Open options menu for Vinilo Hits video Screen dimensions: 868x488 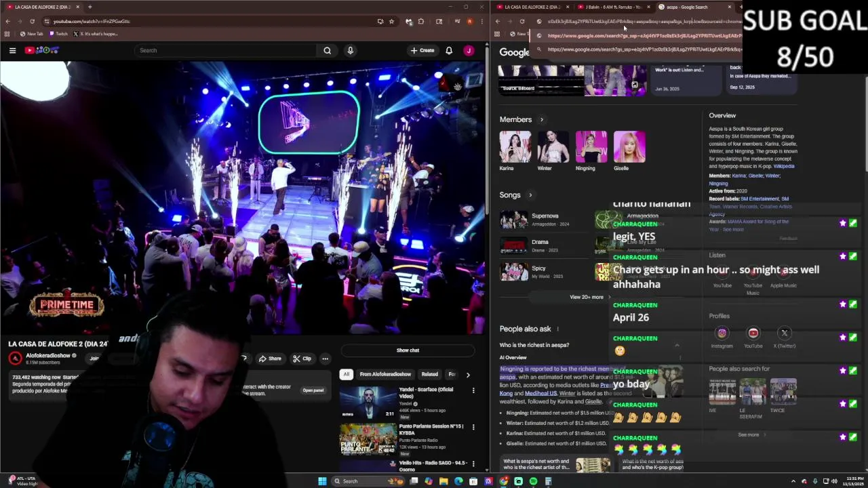tap(473, 464)
